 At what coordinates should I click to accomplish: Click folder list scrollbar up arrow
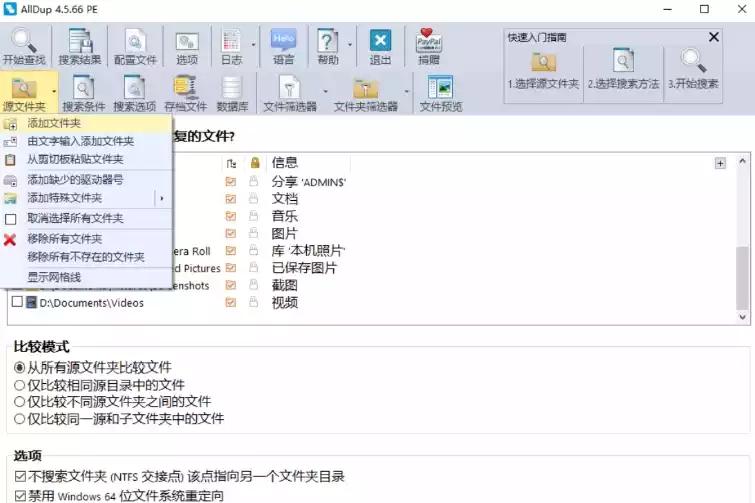click(x=742, y=162)
